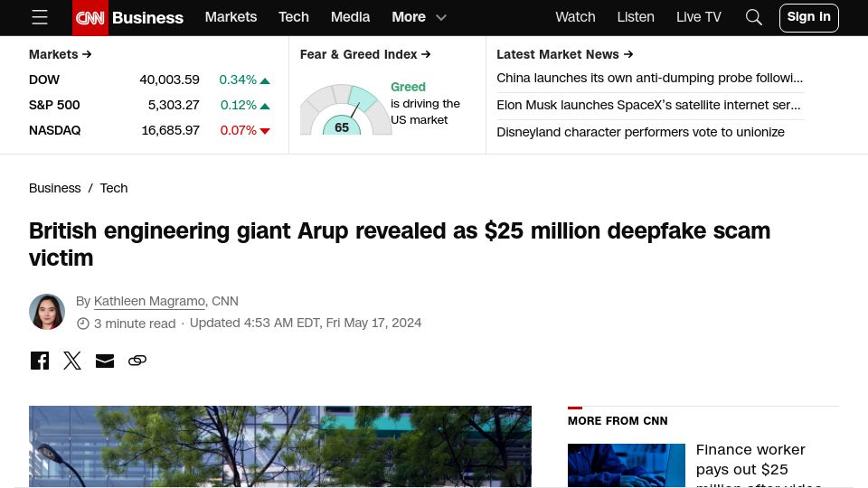Image resolution: width=868 pixels, height=488 pixels.
Task: Click Kathleen Magramo's author photo
Action: 47,312
